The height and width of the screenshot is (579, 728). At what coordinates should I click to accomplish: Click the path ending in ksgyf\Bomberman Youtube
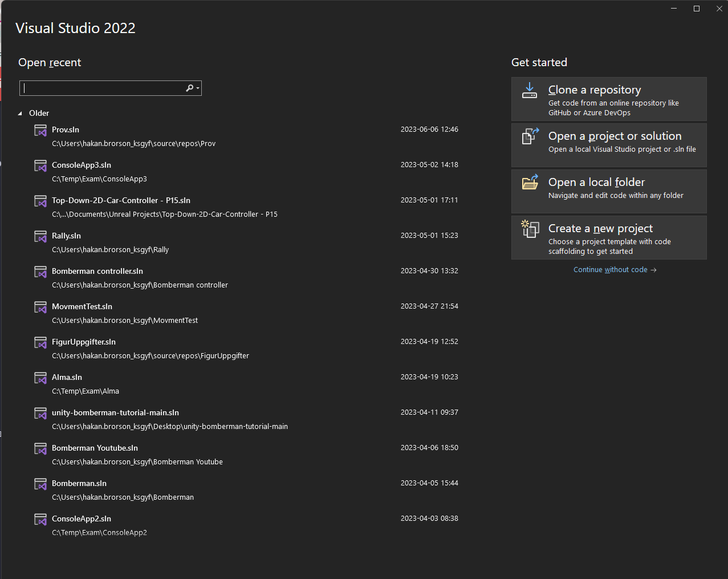(137, 462)
